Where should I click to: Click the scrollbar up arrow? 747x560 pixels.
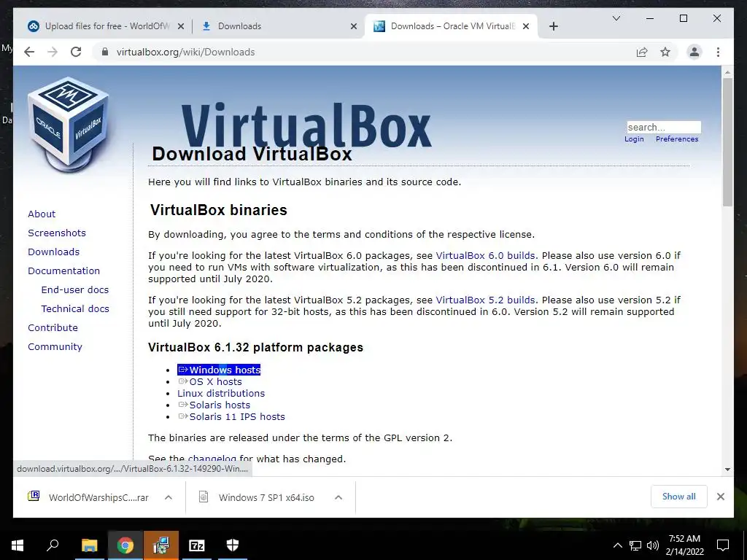click(x=727, y=72)
